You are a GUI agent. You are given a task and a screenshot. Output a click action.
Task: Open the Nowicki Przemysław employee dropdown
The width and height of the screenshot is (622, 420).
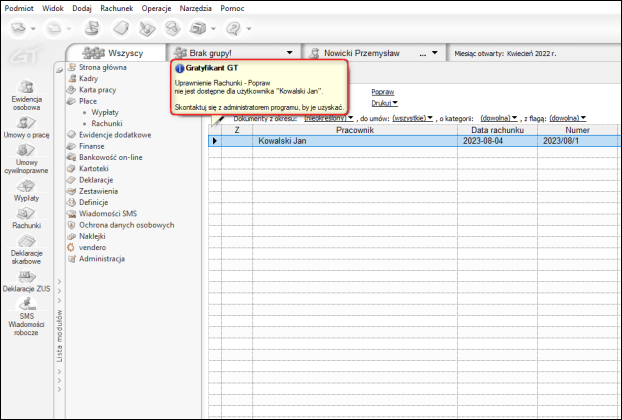[x=435, y=53]
